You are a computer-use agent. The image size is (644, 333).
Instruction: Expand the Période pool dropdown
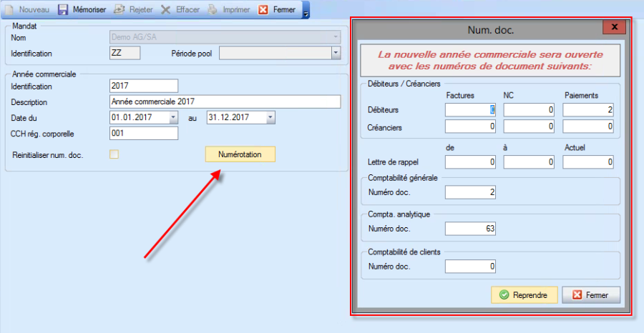coord(336,53)
